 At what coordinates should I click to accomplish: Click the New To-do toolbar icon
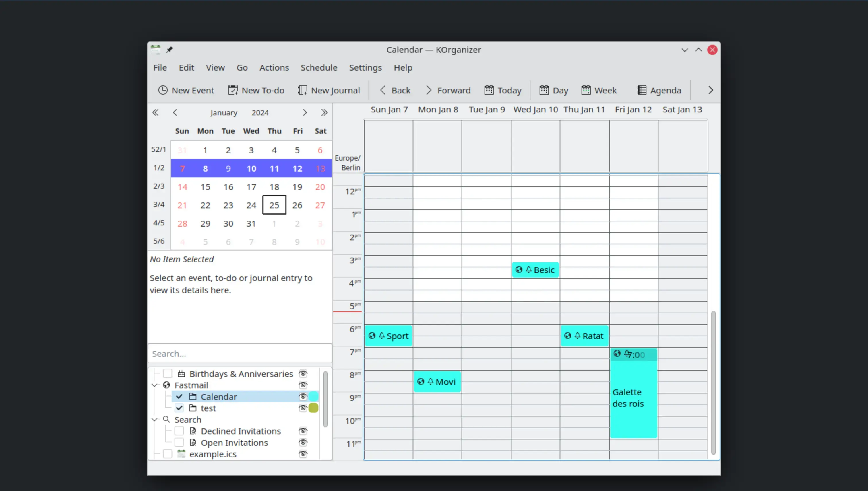click(233, 90)
